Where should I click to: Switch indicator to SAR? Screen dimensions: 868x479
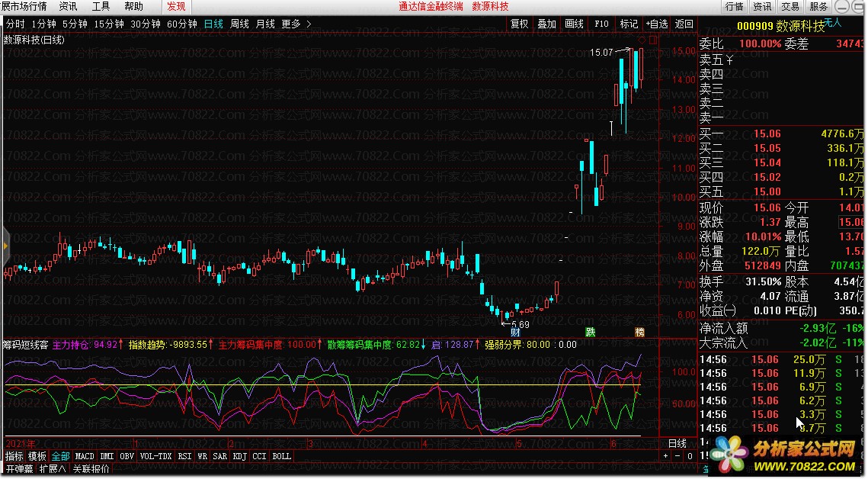point(219,456)
